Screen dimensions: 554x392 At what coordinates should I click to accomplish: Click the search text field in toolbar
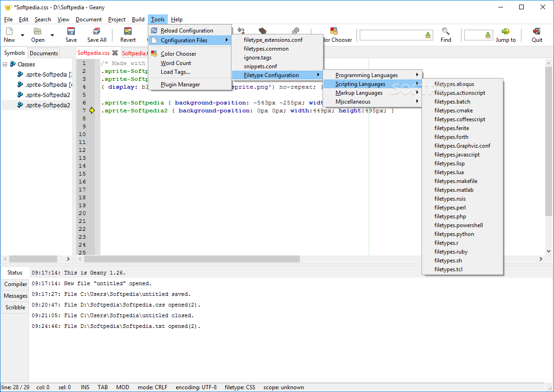coord(392,35)
